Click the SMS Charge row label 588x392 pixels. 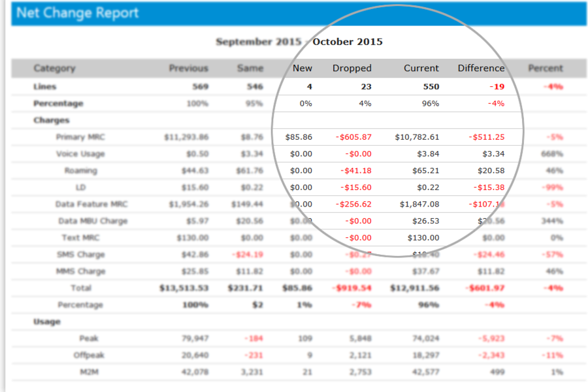(80, 255)
